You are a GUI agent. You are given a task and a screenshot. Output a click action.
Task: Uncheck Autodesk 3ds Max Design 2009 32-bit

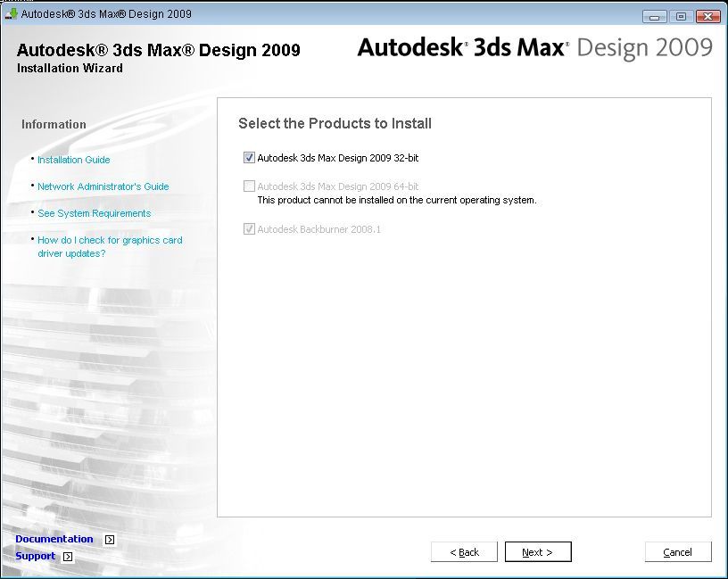pos(249,158)
